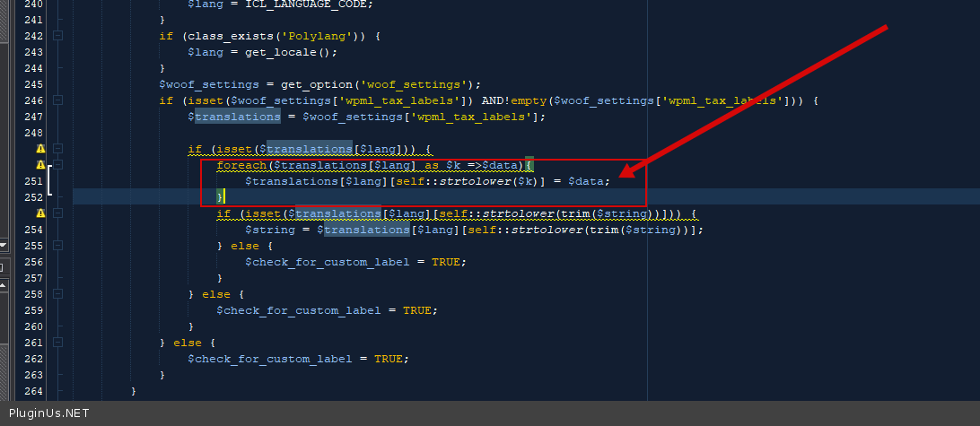Screen dimensions: 980x426
Task: Click the $data variable at end of line 251
Action: coord(587,181)
